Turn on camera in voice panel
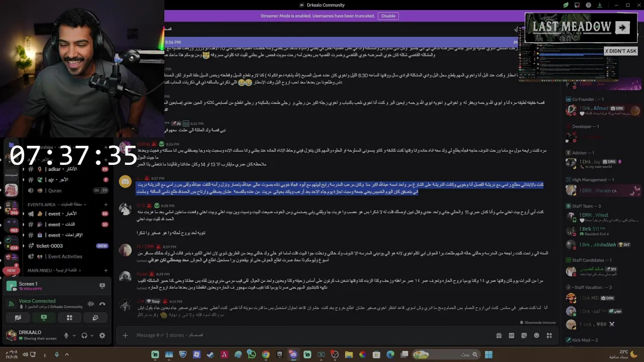The height and width of the screenshot is (362, 644). coord(18,318)
